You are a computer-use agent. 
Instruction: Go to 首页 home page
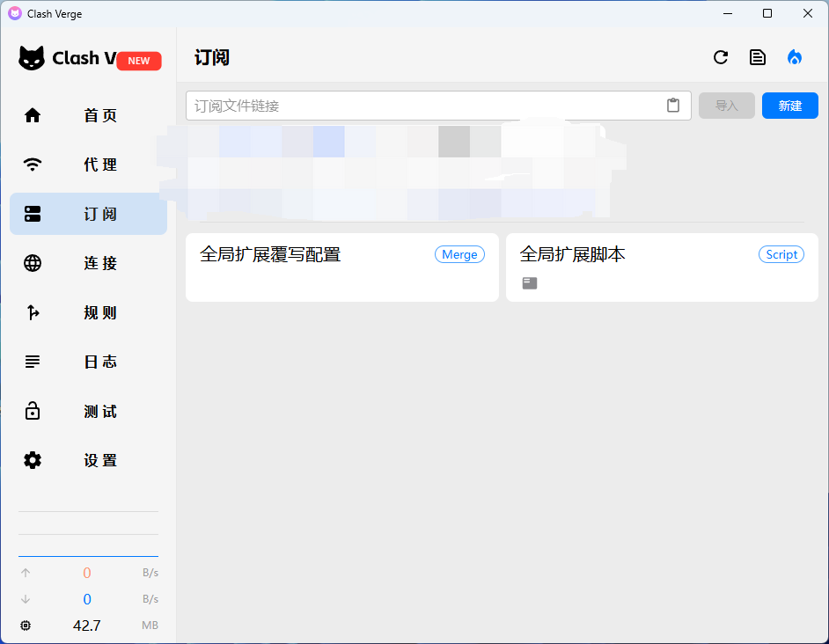coord(88,115)
